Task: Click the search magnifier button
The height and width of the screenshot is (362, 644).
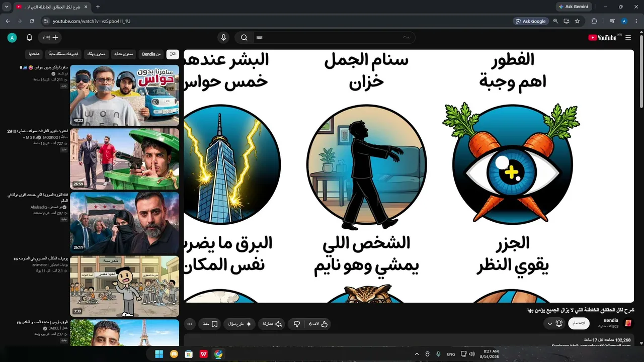Action: tap(244, 38)
